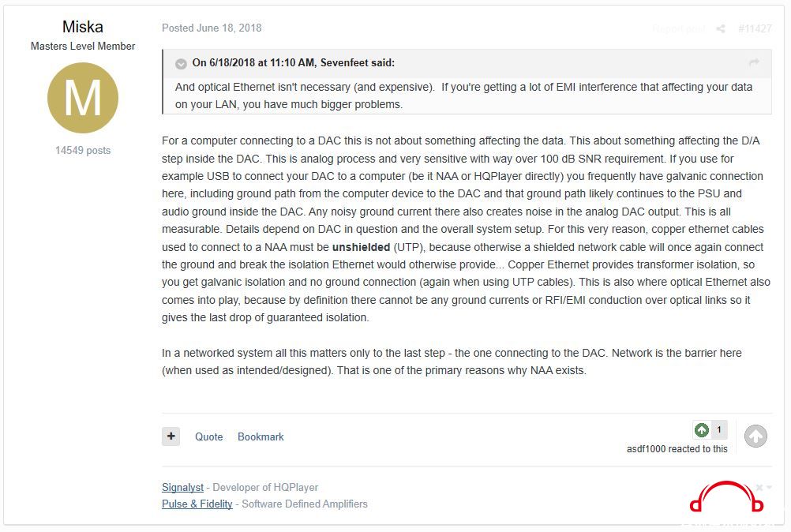View the reaction count of 1
Screen dimensions: 791x532
(x=719, y=429)
